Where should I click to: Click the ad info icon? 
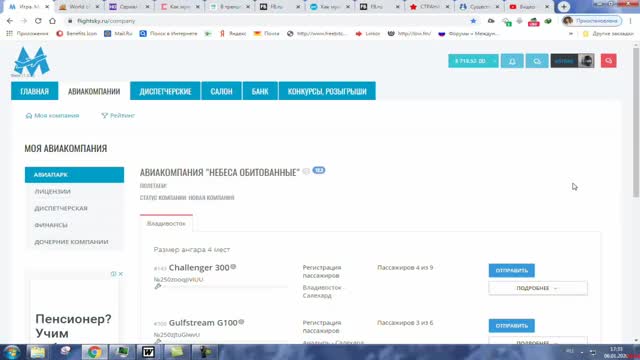[x=113, y=274]
